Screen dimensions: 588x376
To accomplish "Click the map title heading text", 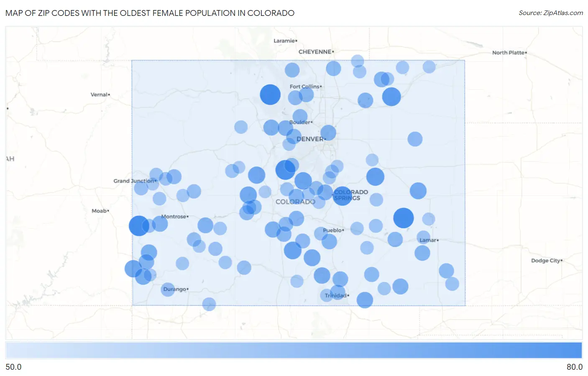I will tap(150, 13).
